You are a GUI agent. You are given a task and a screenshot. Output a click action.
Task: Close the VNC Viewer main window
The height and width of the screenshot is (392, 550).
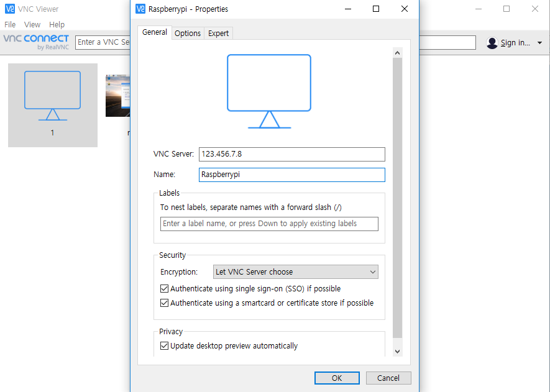pos(534,9)
